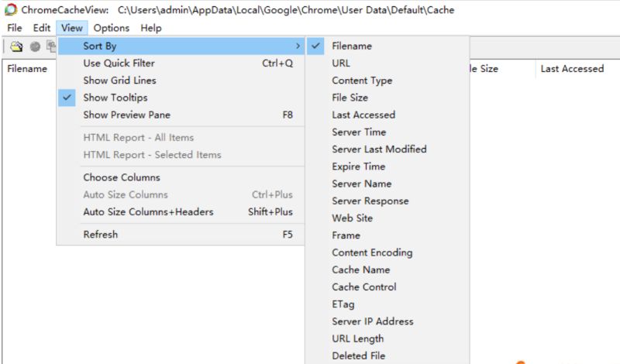This screenshot has height=364, width=620.
Task: Sort by Server Last Modified
Action: [x=387, y=149]
